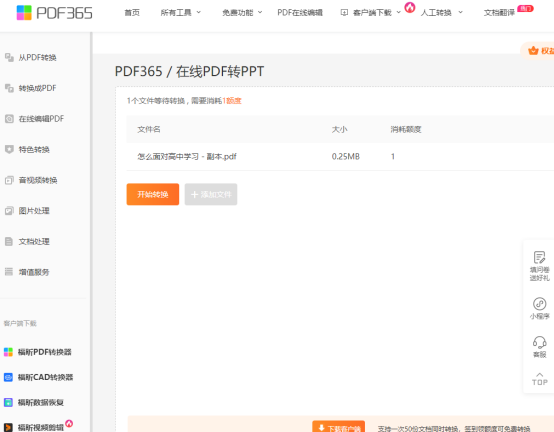
Task: Click the 文件名 column header
Action: coord(149,129)
